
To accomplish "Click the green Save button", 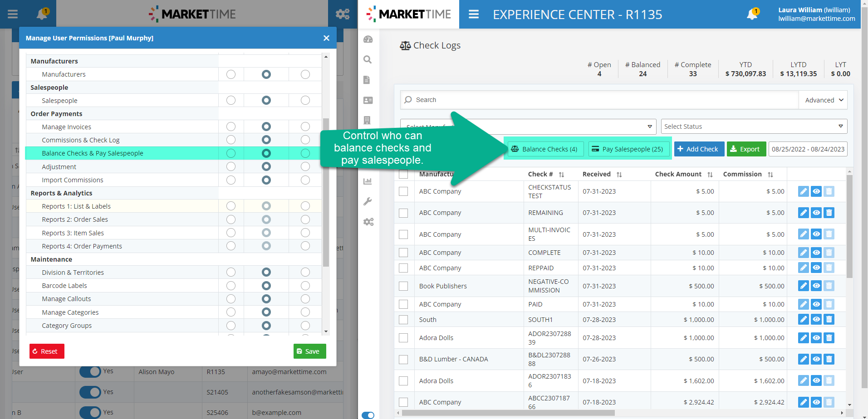I will [x=309, y=351].
